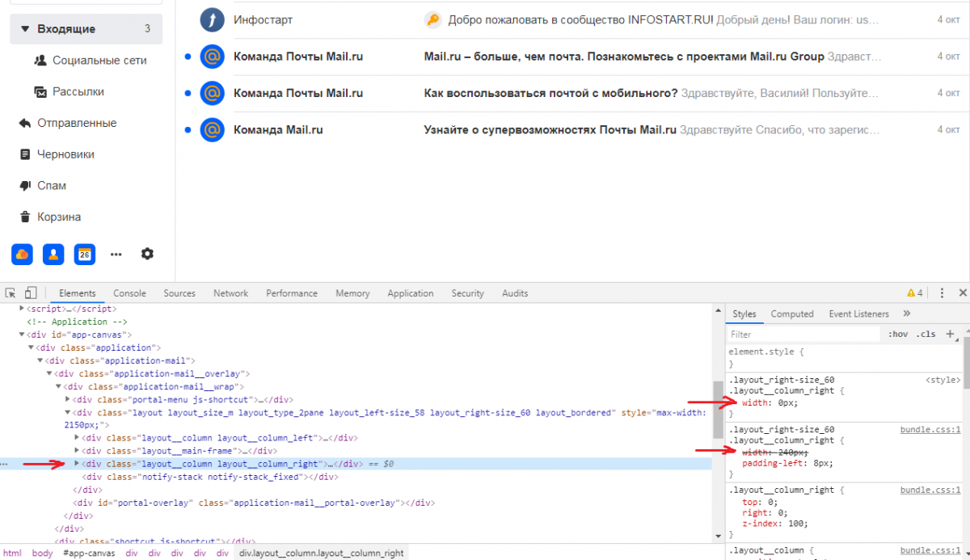Collapse the Входящие folder arrow
Image resolution: width=970 pixels, height=560 pixels.
(24, 29)
